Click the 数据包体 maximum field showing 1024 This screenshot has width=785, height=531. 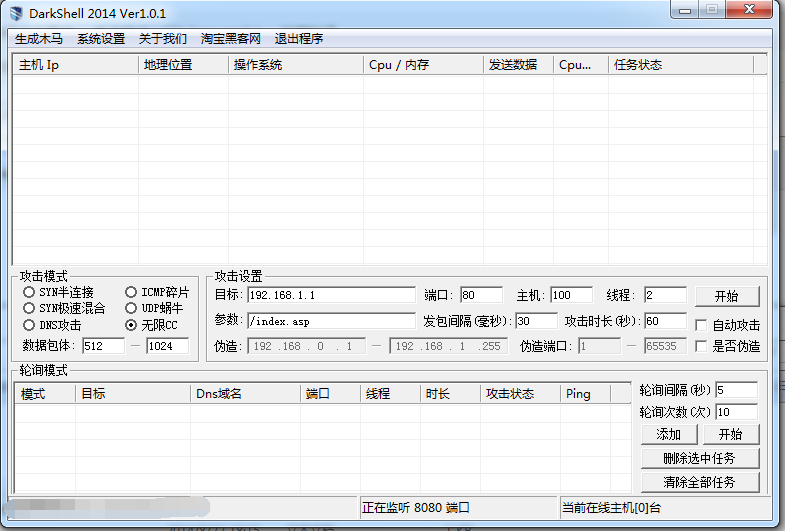[168, 346]
